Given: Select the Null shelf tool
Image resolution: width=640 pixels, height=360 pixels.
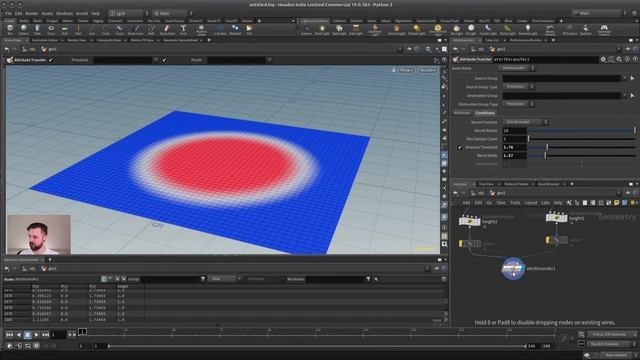Looking at the screenshot, I should pyautogui.click(x=78, y=29).
